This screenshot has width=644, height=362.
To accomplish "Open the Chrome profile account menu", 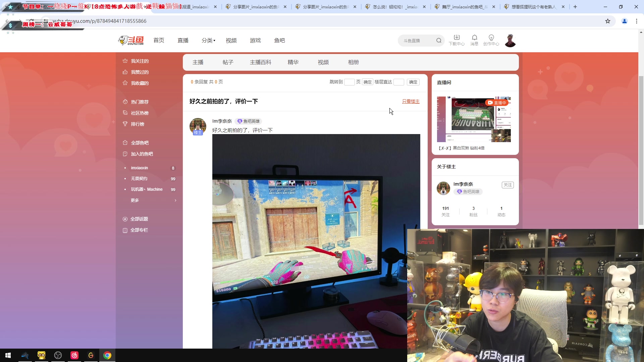I will [624, 21].
